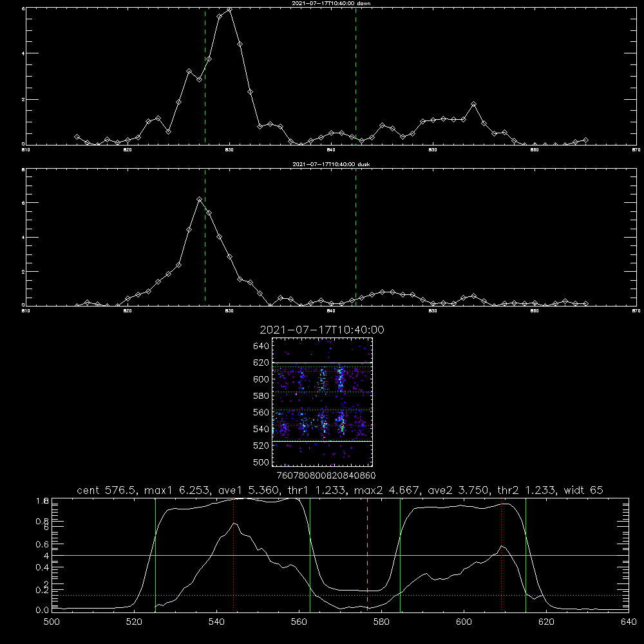Select the red dotted peak line near 609
Screen dimensions: 644x644
[501, 554]
